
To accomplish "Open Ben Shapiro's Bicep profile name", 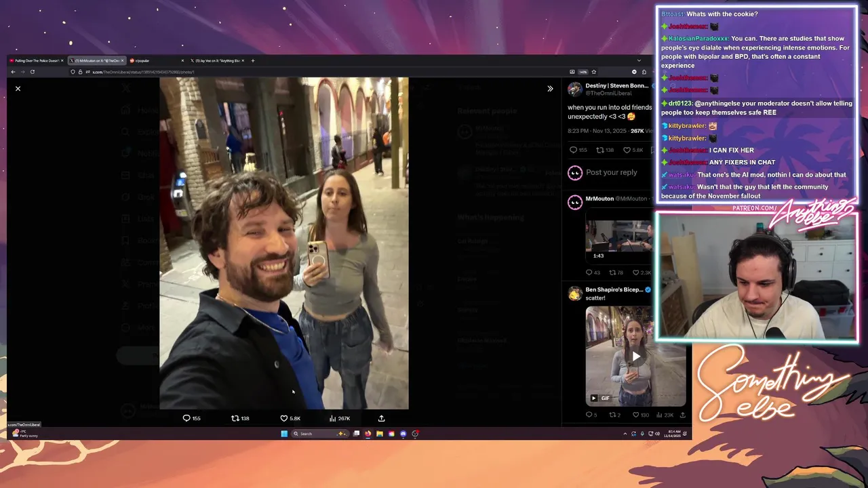I will click(x=614, y=289).
